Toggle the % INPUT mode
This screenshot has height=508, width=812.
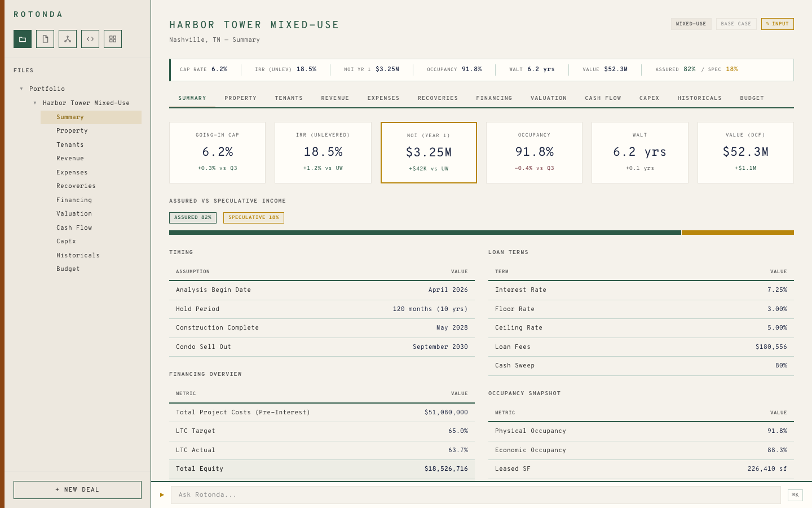click(777, 24)
